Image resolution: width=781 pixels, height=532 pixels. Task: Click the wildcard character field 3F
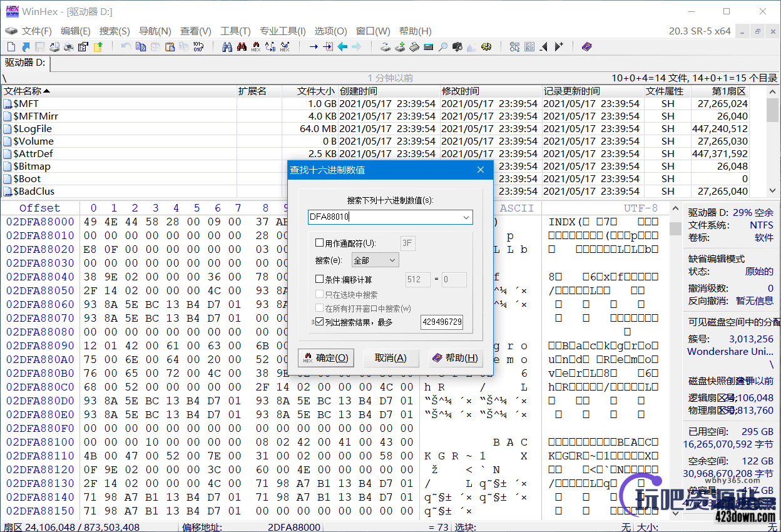tap(409, 243)
